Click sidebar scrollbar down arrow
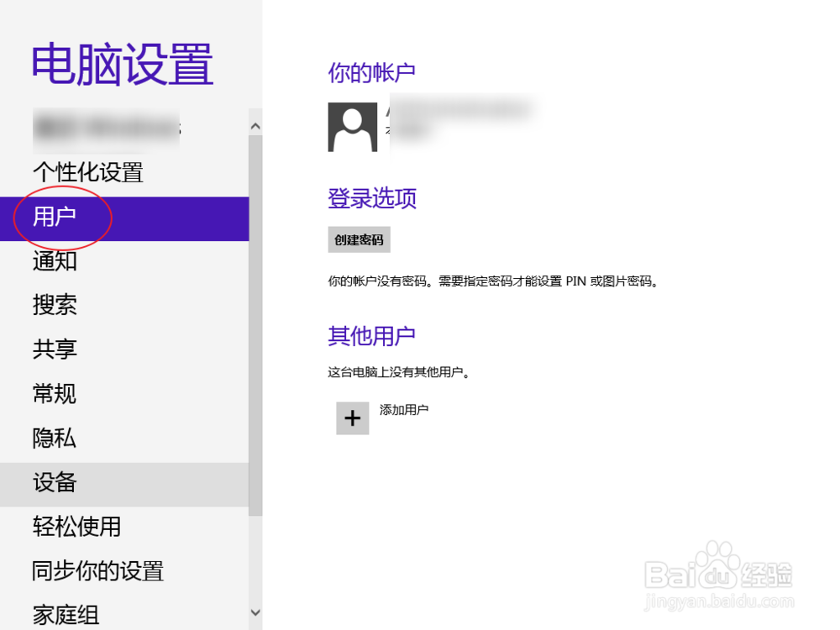The width and height of the screenshot is (840, 630). tap(255, 612)
